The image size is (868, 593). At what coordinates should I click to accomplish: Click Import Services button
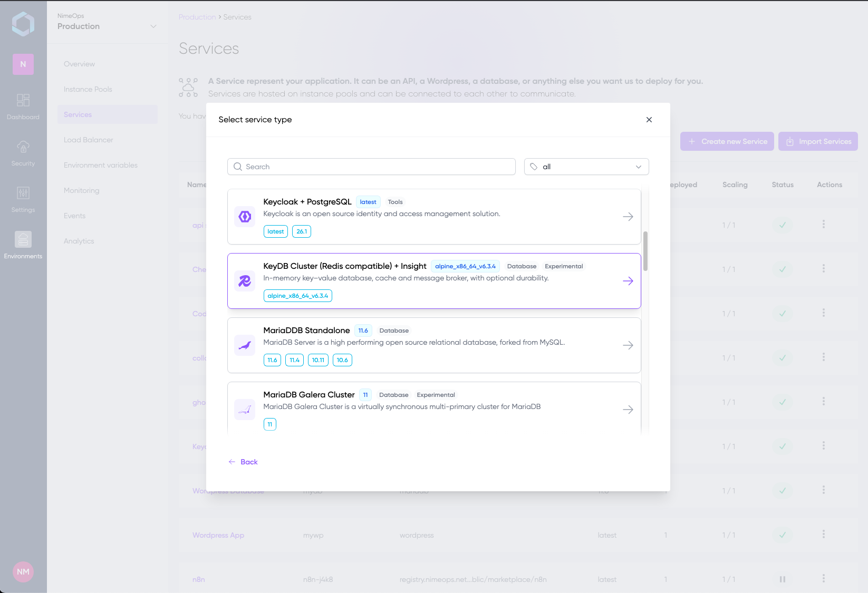(818, 141)
